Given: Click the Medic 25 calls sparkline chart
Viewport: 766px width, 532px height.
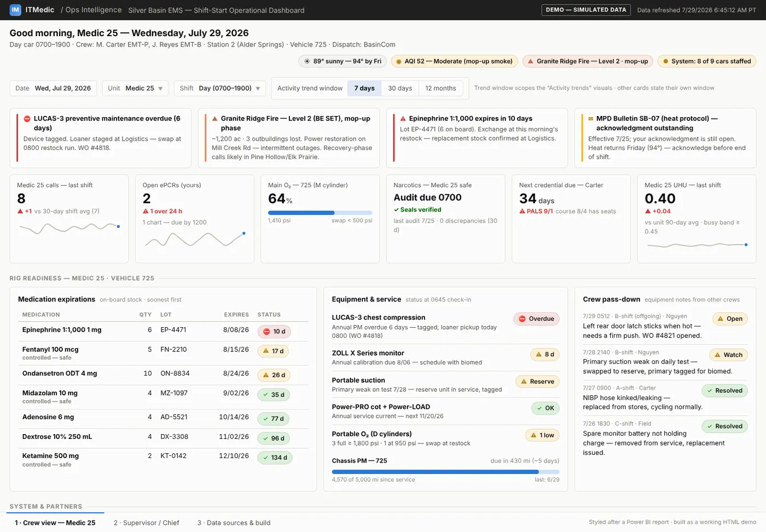Looking at the screenshot, I should (x=68, y=228).
